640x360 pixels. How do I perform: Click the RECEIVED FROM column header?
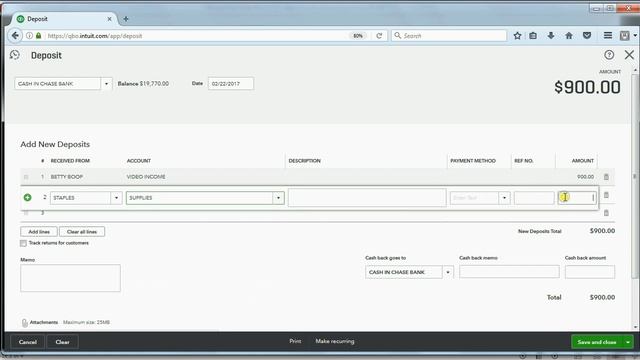[x=70, y=161]
